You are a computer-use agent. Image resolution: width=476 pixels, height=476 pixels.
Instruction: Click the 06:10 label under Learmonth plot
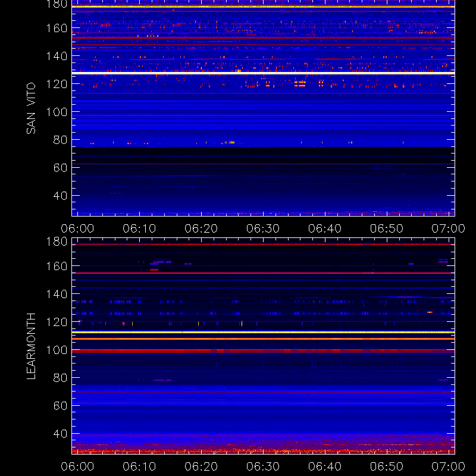click(x=139, y=466)
